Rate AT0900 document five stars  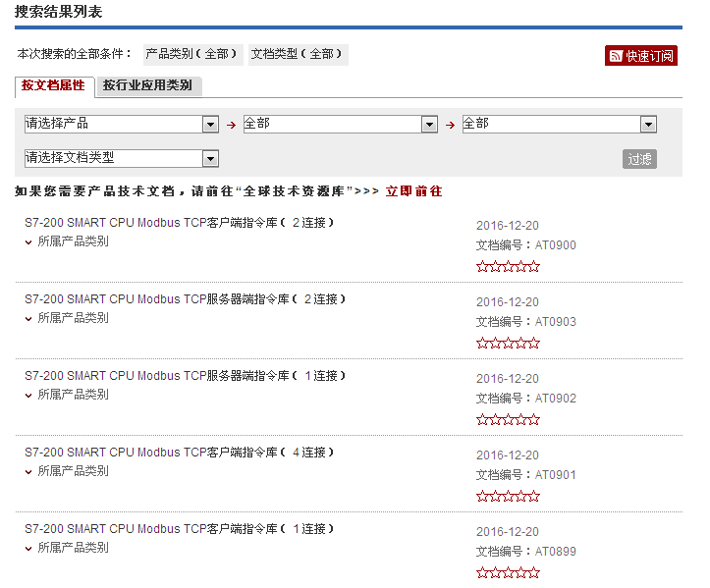point(534,267)
